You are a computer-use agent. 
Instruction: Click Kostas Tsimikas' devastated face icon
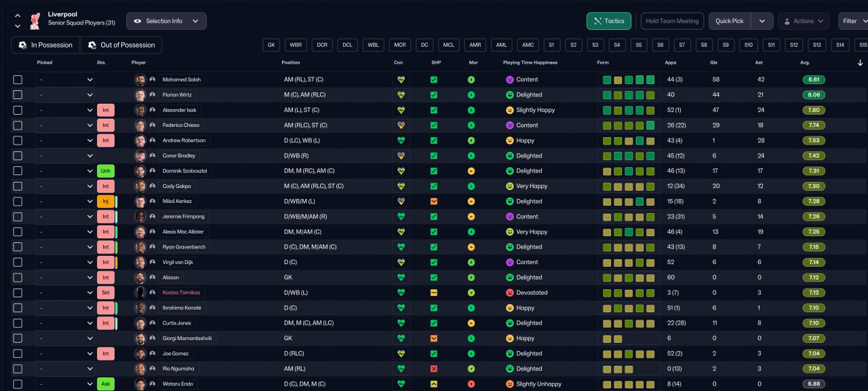[x=510, y=293]
